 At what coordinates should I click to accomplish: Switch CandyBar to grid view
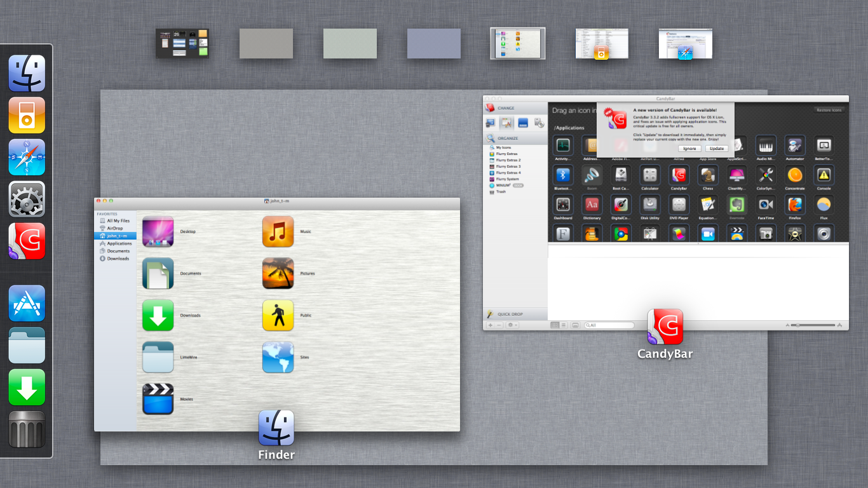[555, 325]
